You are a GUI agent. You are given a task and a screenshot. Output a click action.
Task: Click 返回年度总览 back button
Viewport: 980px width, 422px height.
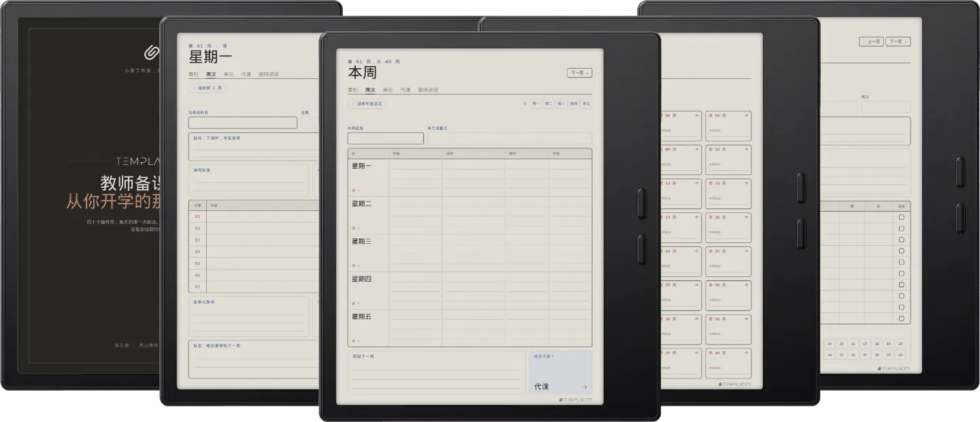pyautogui.click(x=367, y=104)
